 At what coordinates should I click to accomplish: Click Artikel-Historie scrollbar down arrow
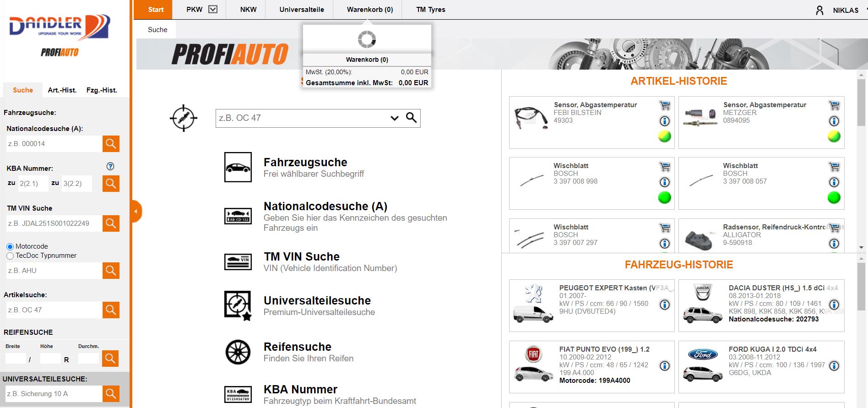pyautogui.click(x=862, y=247)
